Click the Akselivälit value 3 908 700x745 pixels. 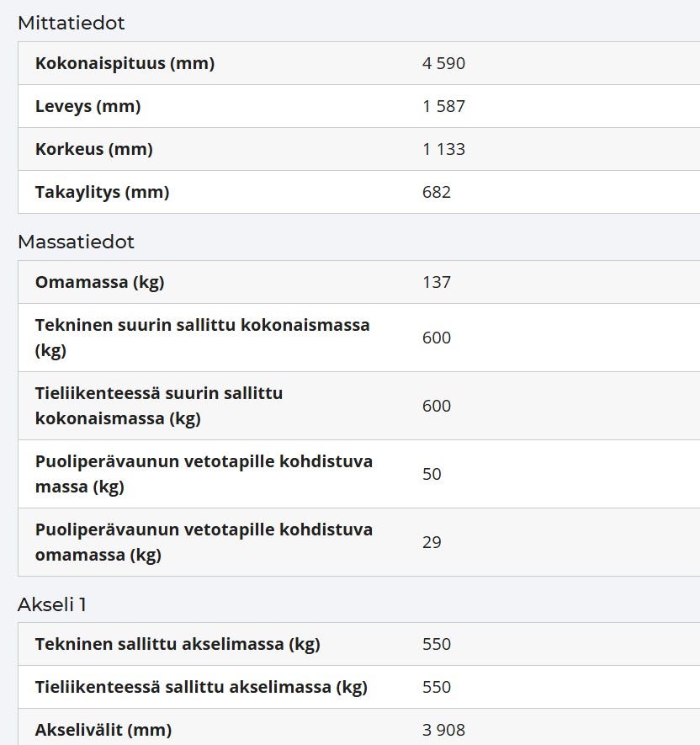pyautogui.click(x=443, y=730)
